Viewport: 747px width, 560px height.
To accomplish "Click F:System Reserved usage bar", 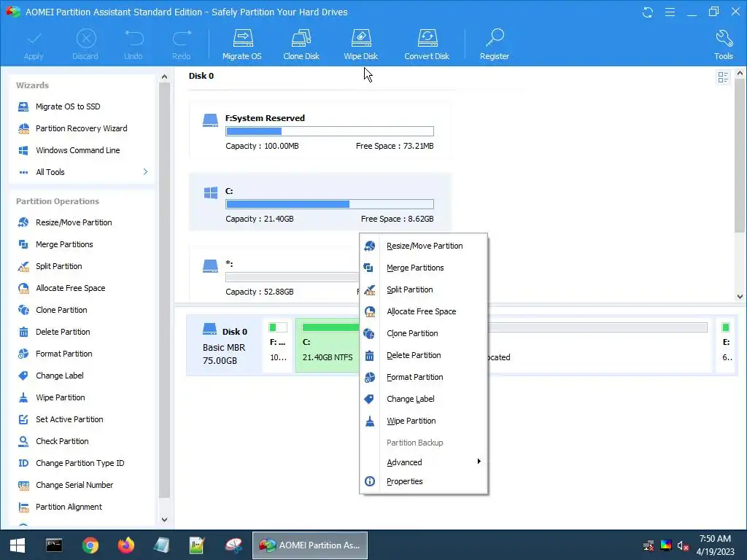I will click(x=330, y=131).
